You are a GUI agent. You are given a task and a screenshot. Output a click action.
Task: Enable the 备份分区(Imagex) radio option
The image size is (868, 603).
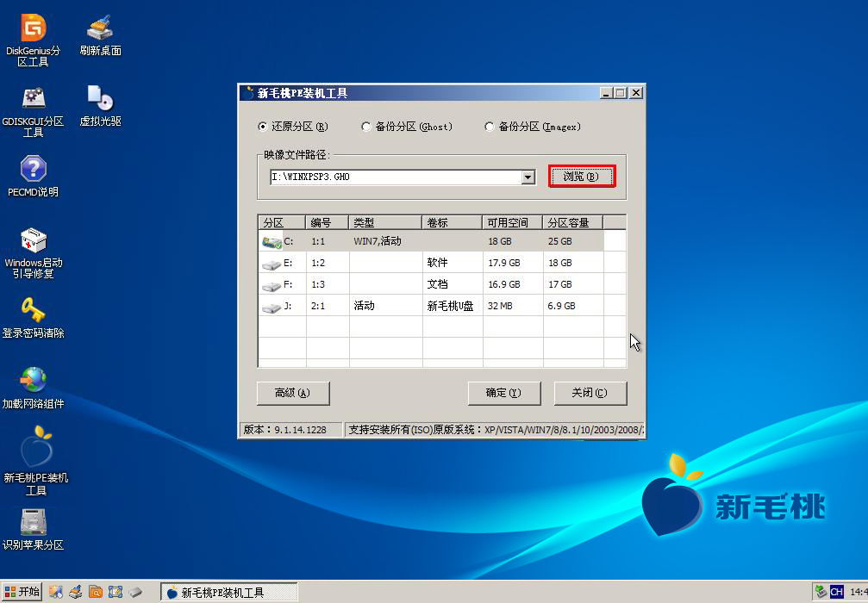click(533, 127)
